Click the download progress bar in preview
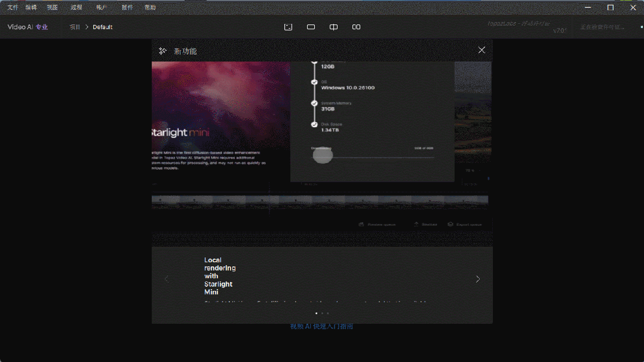Viewport: 644px width, 362px height. 373,157
